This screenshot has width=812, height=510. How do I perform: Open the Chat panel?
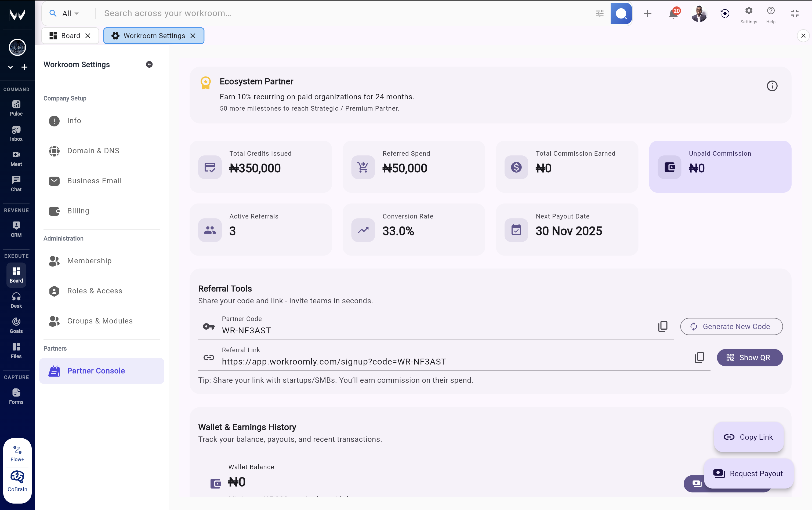coord(16,183)
